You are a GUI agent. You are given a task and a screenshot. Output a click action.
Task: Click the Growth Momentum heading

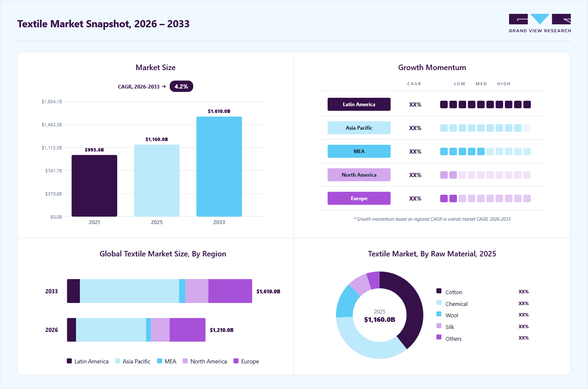coord(432,68)
